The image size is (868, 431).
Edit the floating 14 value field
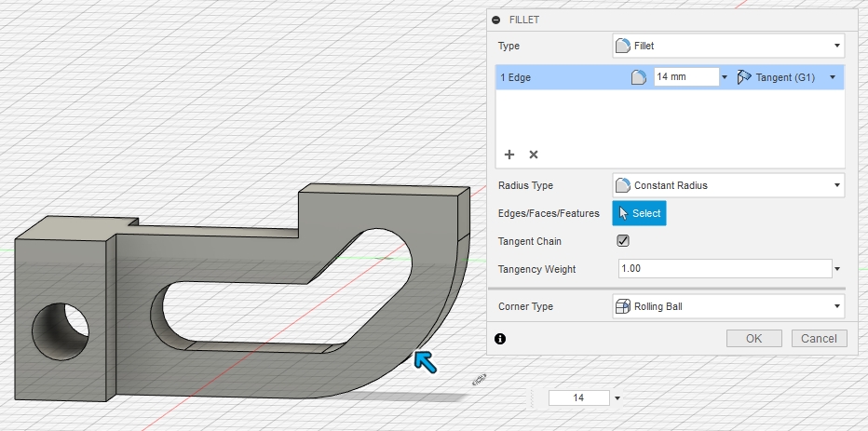tap(579, 397)
